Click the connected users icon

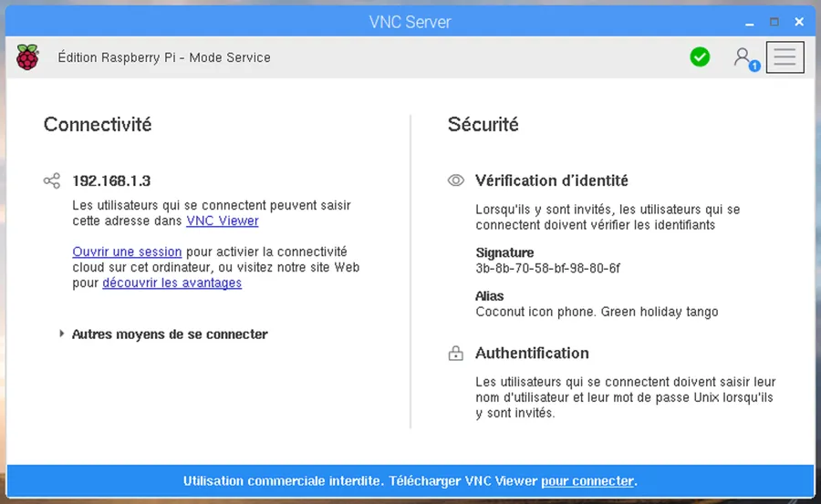(746, 58)
